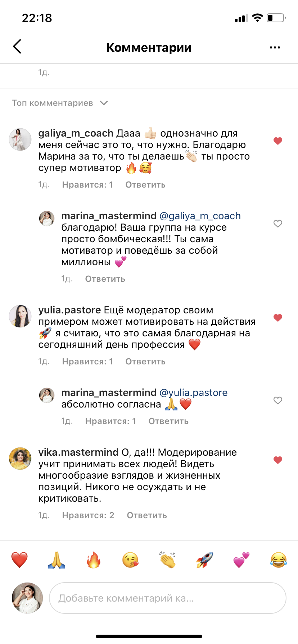Tap the back arrow in header

click(17, 47)
